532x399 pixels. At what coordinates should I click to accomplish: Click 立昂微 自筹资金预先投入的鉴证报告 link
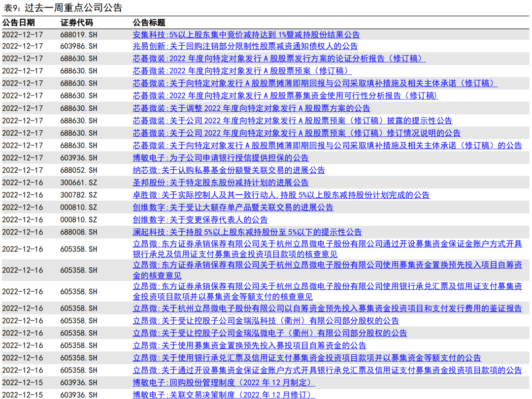point(327,308)
